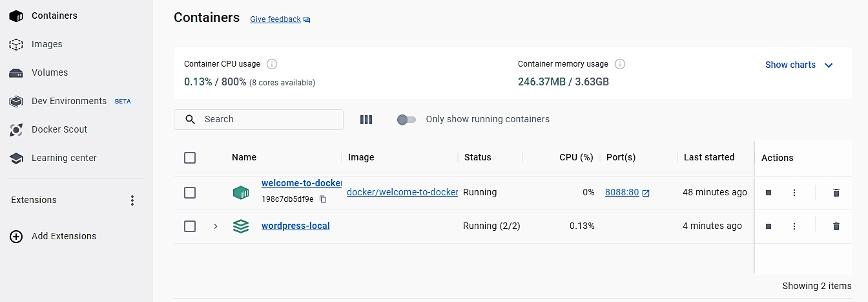The width and height of the screenshot is (868, 302).
Task: Click the '4 minutes ago' cell
Action: (712, 226)
